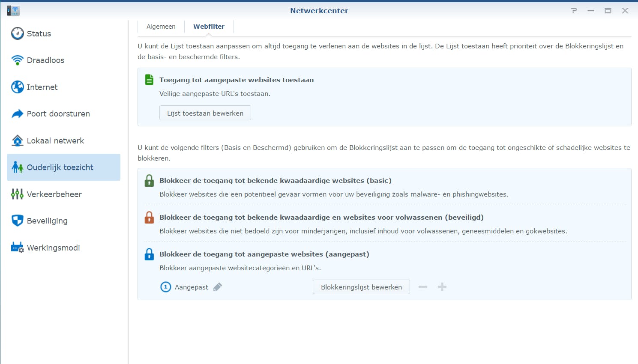Click the intro paragraph about Lijst toestaan prioriteit
This screenshot has width=638, height=364.
point(380,51)
